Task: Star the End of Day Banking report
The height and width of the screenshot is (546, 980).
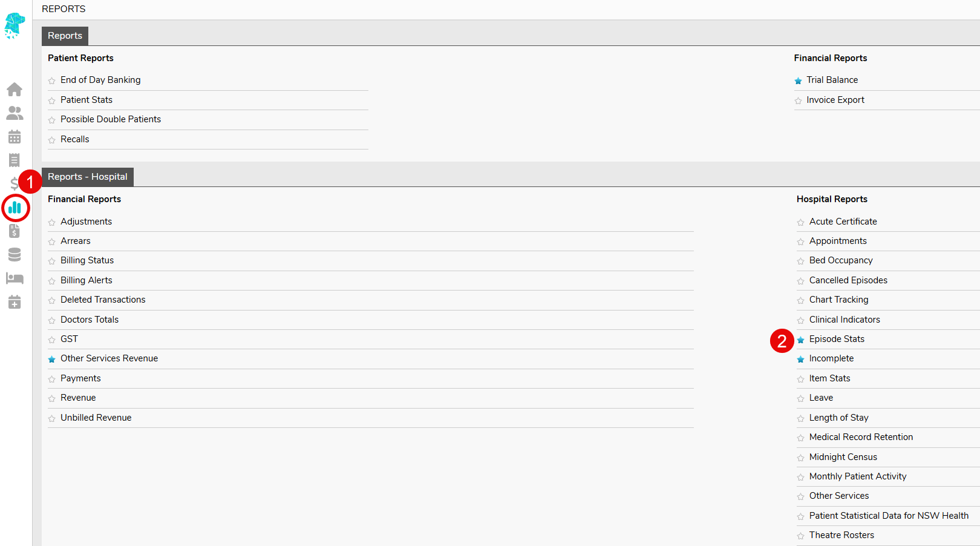Action: pyautogui.click(x=52, y=81)
